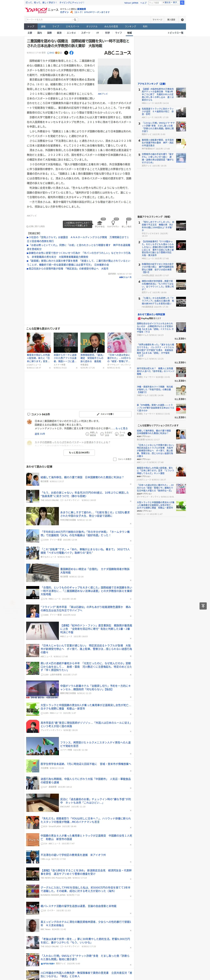Open the IT category

click(x=98, y=33)
